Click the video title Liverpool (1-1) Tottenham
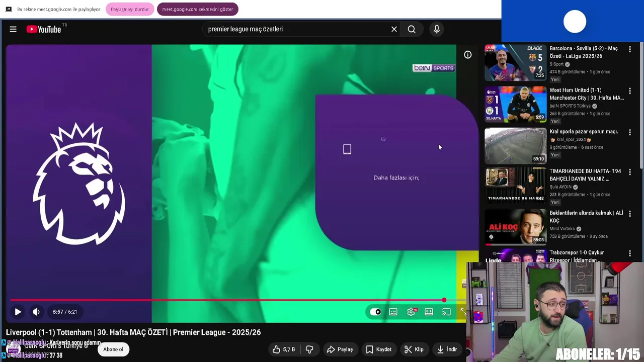Image resolution: width=644 pixels, height=362 pixels. pyautogui.click(x=133, y=332)
